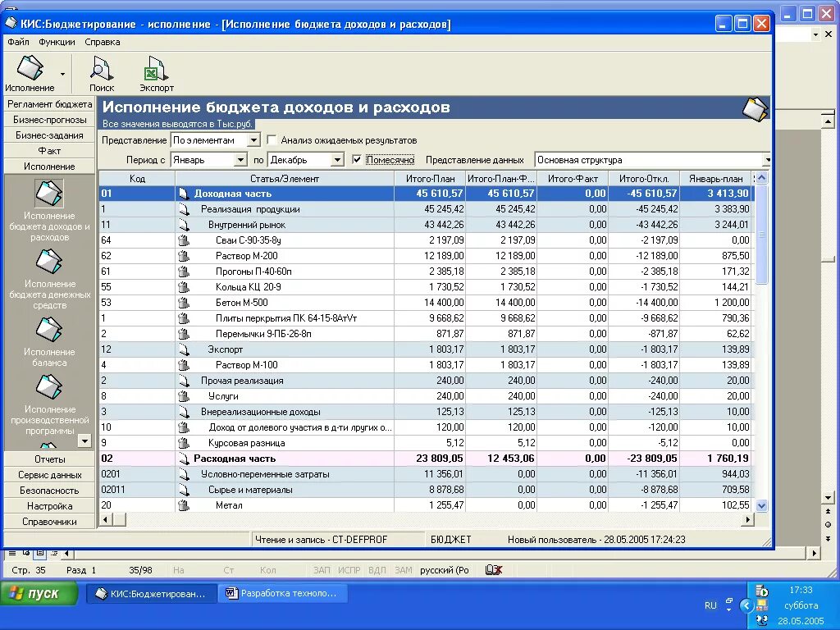
Task: Open the Безопасность section
Action: [x=49, y=491]
